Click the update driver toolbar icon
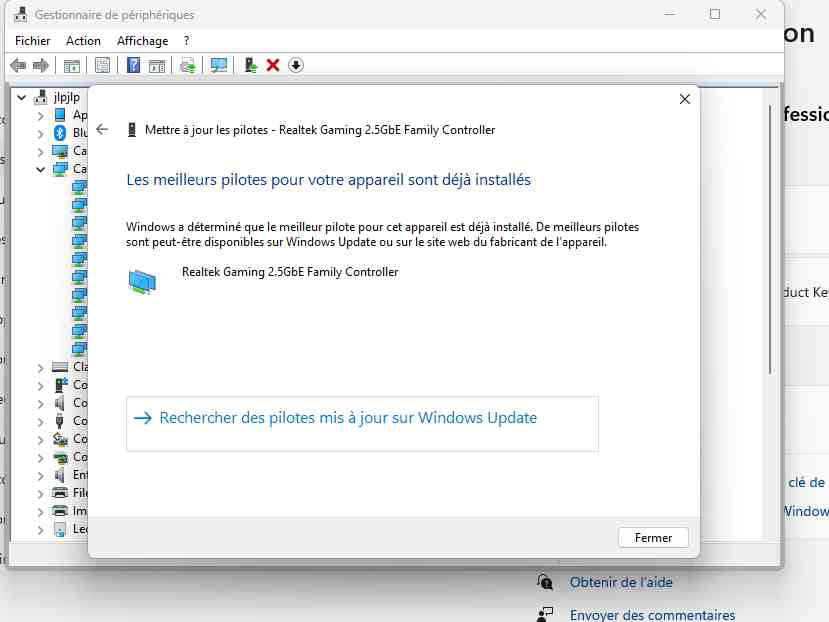 (x=188, y=66)
